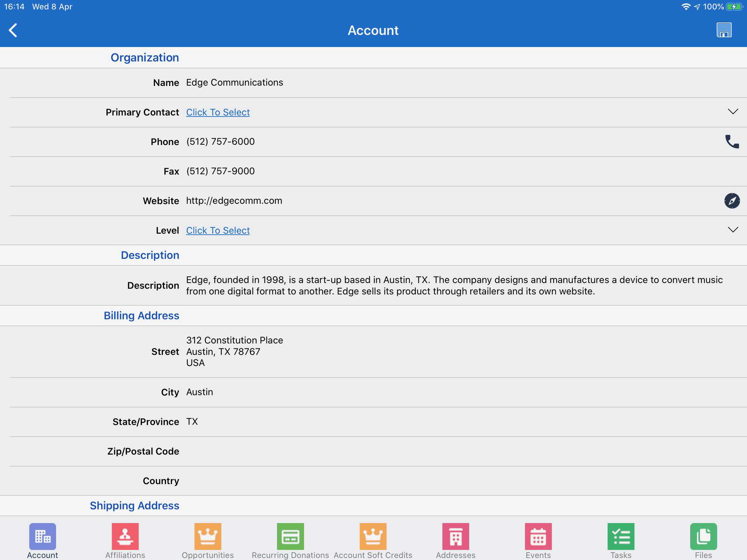Tap the Wi-Fi icon in the status bar
The image size is (747, 560).
686,7
